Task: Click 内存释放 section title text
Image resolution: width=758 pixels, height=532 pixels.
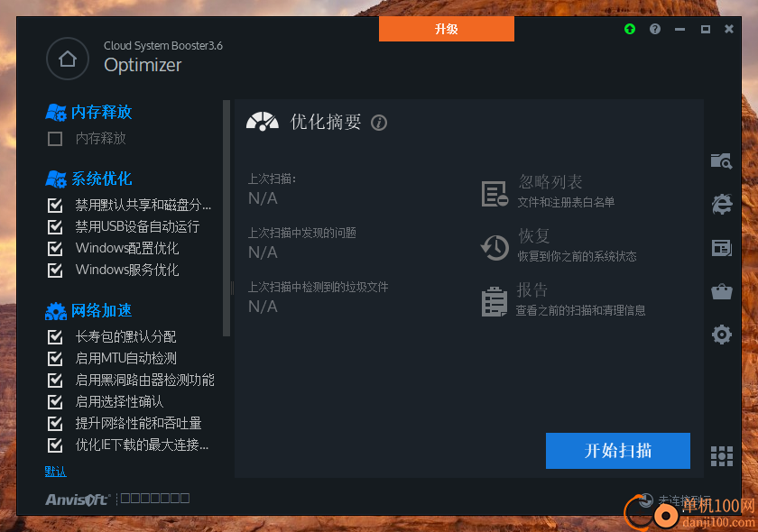Action: pos(101,112)
